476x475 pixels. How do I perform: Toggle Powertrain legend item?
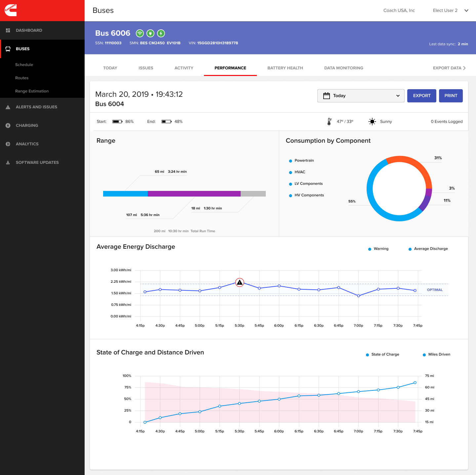click(301, 161)
